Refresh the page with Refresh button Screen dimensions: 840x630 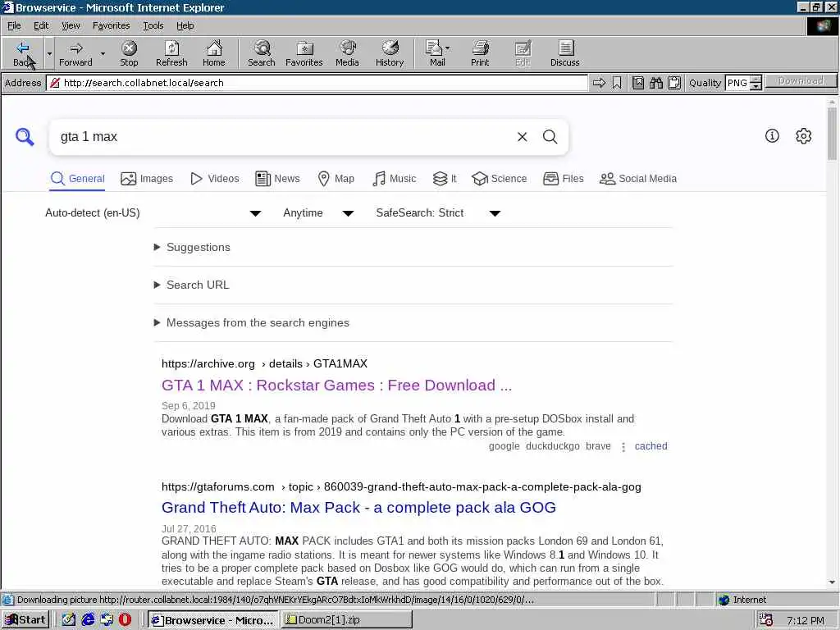[171, 53]
